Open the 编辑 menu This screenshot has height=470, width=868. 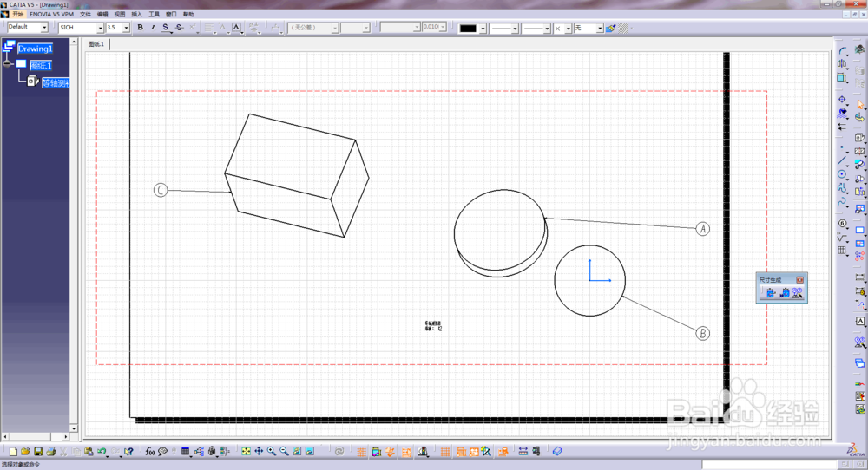tap(102, 14)
